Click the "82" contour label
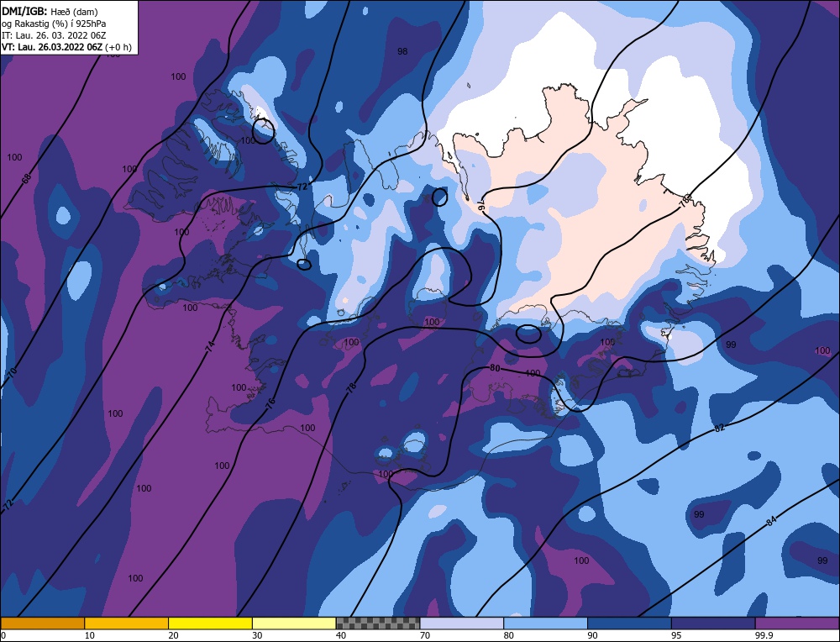The height and width of the screenshot is (642, 840). tap(720, 428)
